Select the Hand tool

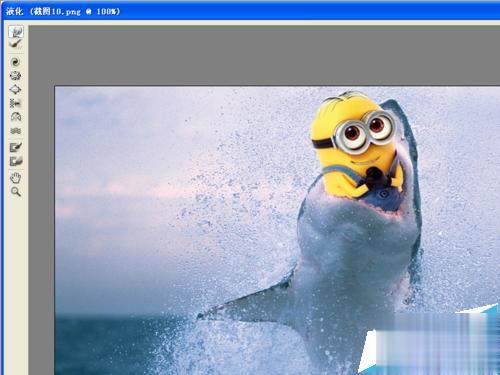click(x=16, y=178)
